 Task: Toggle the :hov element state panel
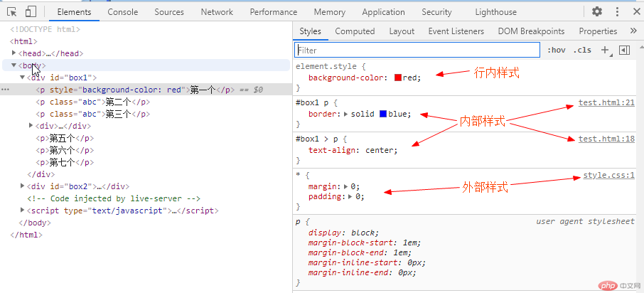(x=557, y=50)
